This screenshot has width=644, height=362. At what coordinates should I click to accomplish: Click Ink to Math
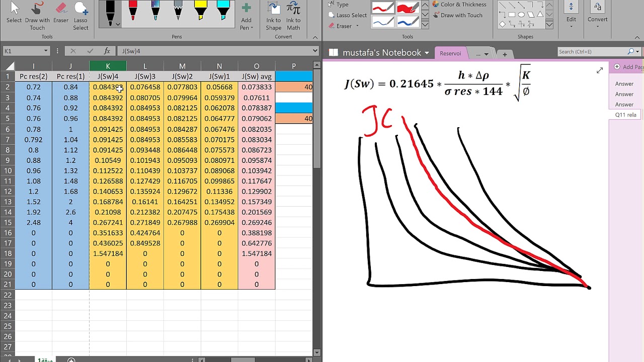293,15
